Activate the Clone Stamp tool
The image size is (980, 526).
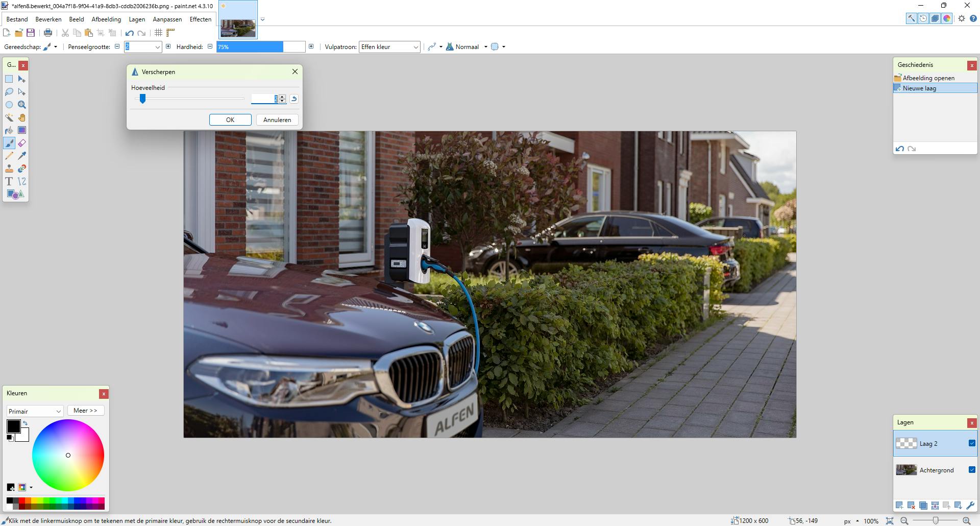click(x=9, y=169)
